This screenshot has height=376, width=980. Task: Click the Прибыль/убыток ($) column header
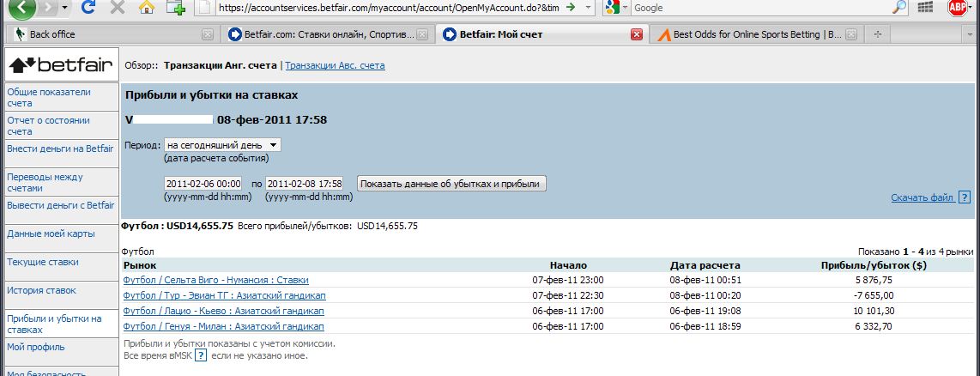[873, 264]
